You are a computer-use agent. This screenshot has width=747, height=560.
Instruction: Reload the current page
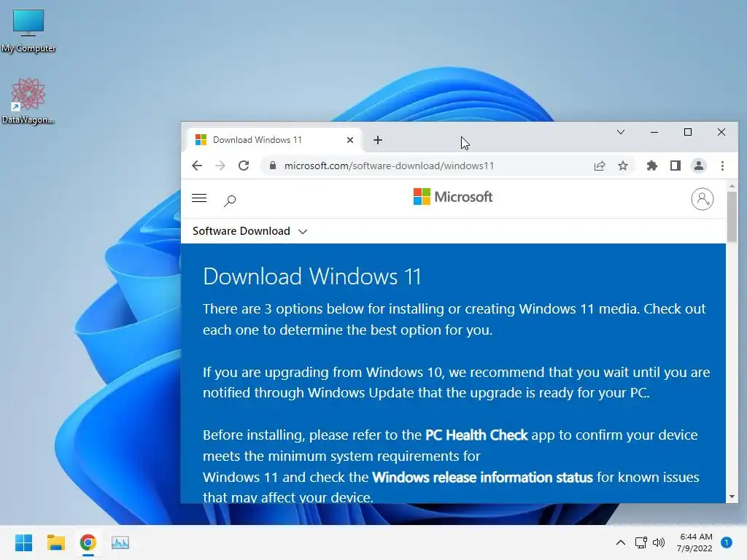tap(244, 166)
